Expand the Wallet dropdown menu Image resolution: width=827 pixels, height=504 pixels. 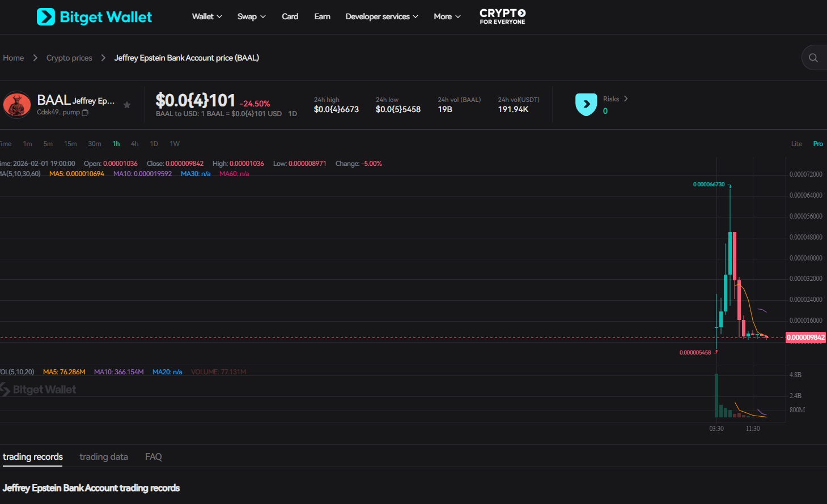pyautogui.click(x=207, y=16)
